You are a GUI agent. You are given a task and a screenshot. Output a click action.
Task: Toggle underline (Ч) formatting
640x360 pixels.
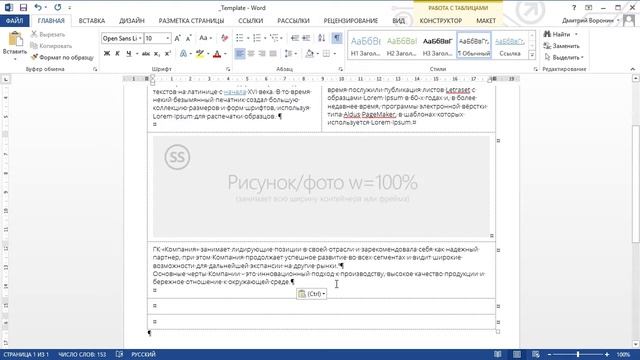[x=129, y=53]
